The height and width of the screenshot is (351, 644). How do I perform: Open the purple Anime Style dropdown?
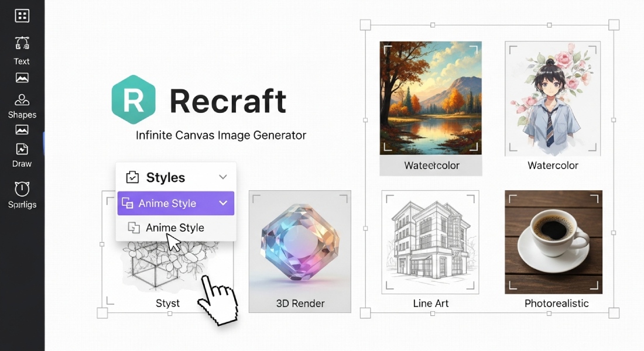coord(176,203)
